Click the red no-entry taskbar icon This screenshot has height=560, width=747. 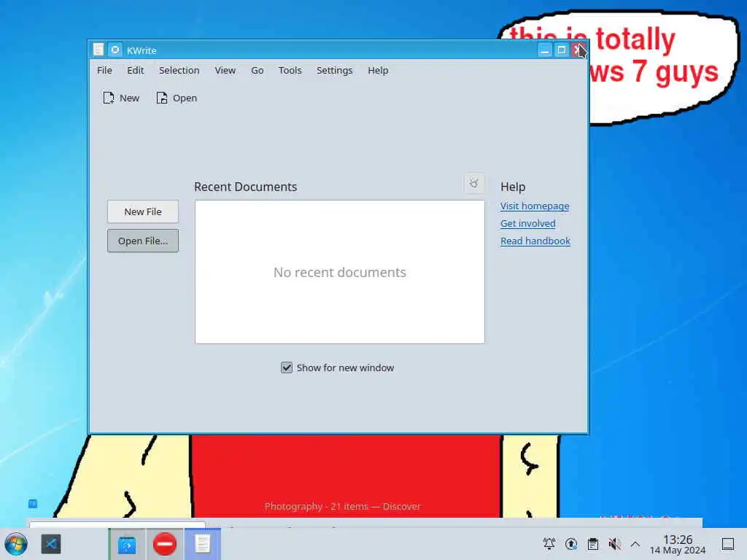click(x=165, y=544)
